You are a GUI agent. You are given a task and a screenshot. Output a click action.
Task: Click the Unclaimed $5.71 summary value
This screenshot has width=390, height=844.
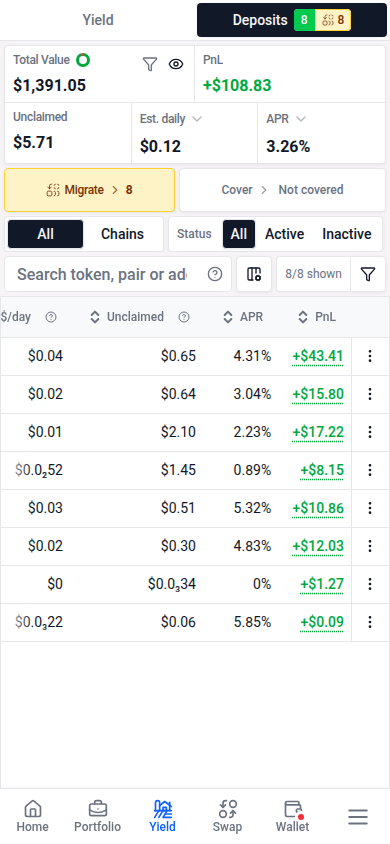point(33,143)
